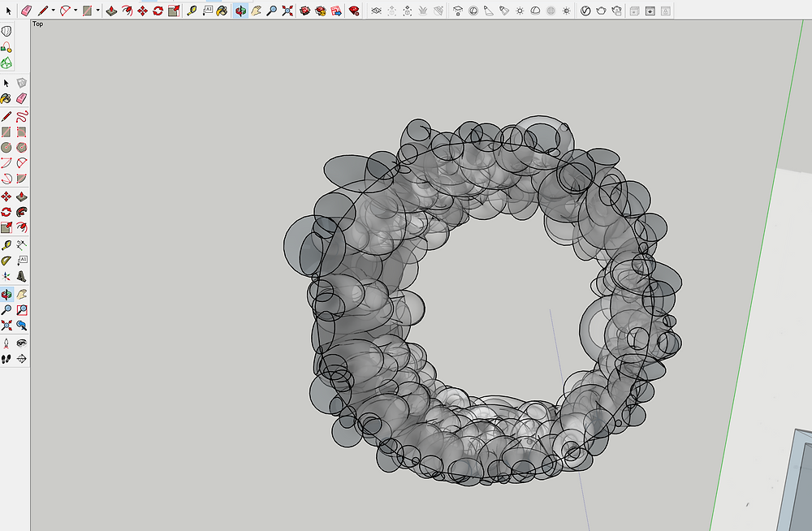Click the 'Top' view label
This screenshot has height=531, width=812.
click(x=38, y=24)
